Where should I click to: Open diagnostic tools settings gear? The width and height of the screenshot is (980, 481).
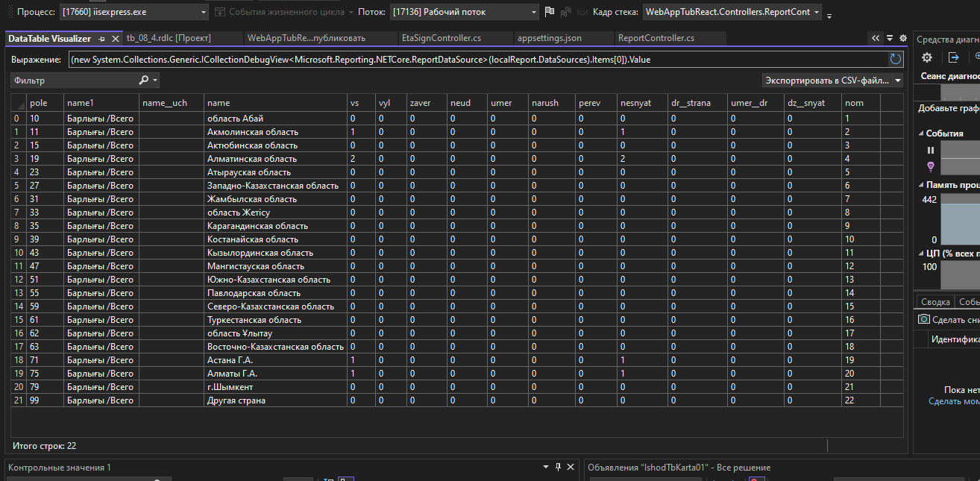pos(927,57)
